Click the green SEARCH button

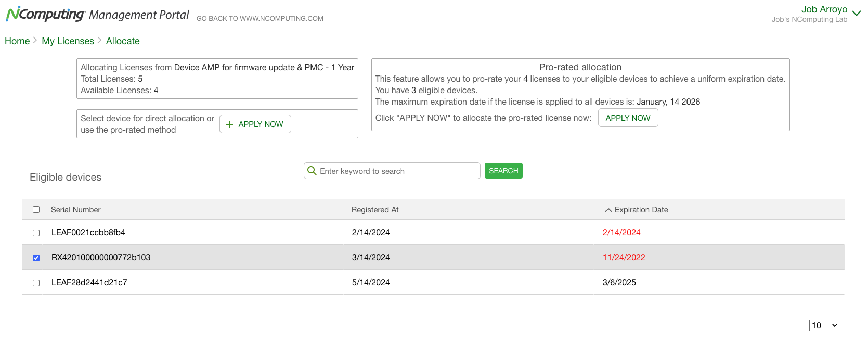click(x=503, y=171)
